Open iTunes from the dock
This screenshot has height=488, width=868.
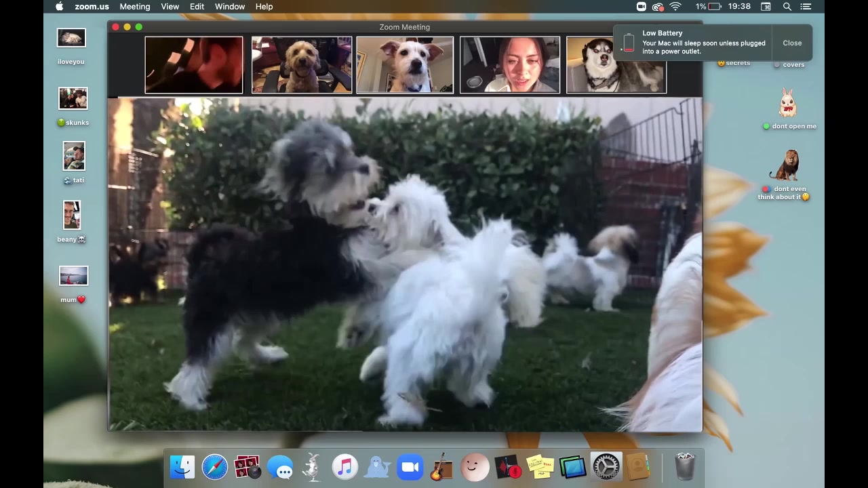345,467
